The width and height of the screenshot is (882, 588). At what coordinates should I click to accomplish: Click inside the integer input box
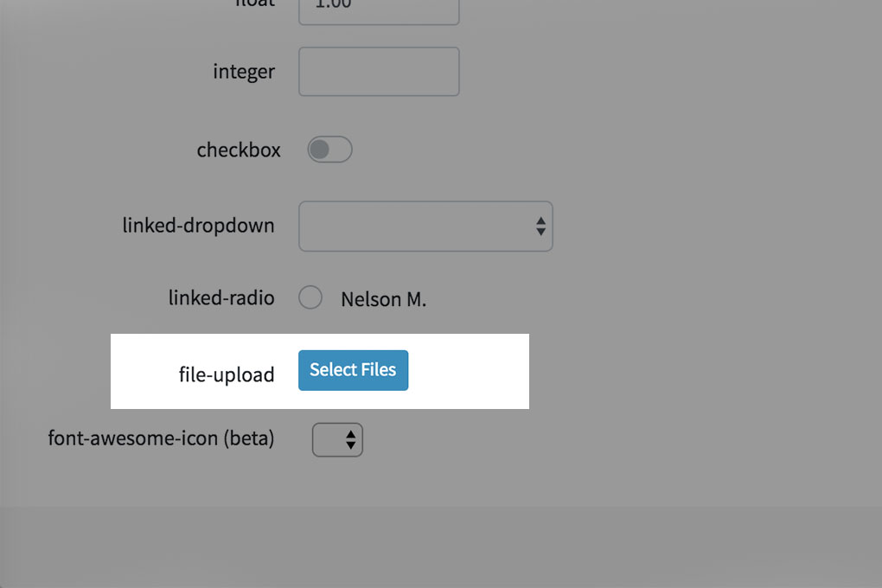point(378,71)
